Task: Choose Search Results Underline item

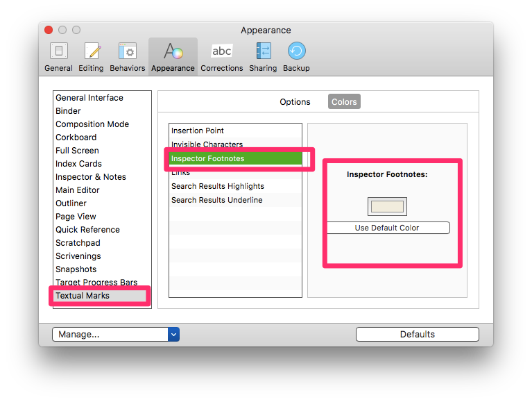Action: [235, 201]
